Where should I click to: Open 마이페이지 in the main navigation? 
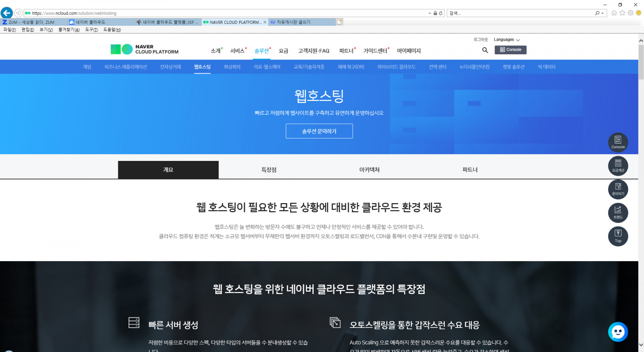(409, 51)
